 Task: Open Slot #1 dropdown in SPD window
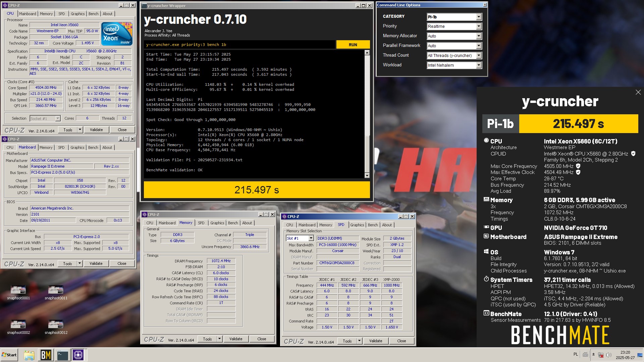pos(300,238)
